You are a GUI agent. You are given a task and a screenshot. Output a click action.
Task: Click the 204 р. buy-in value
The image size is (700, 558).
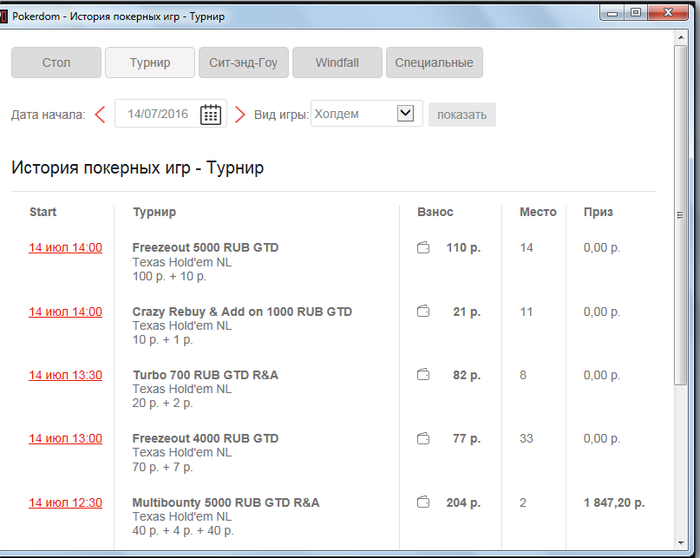[463, 503]
